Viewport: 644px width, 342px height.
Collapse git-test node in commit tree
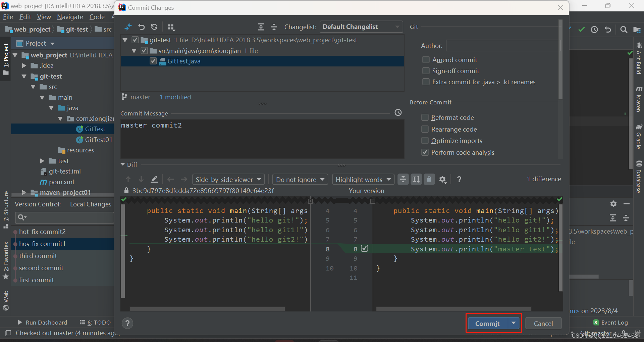coord(125,40)
